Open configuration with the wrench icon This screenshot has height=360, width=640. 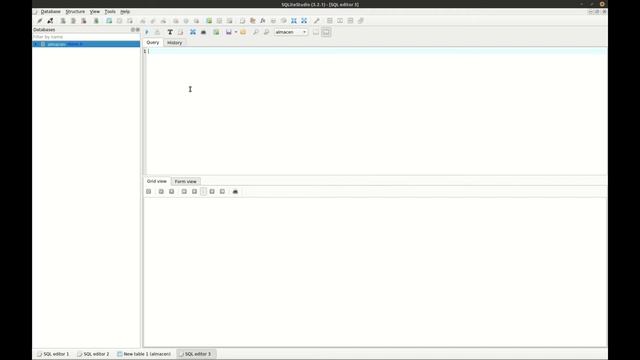pyautogui.click(x=317, y=21)
